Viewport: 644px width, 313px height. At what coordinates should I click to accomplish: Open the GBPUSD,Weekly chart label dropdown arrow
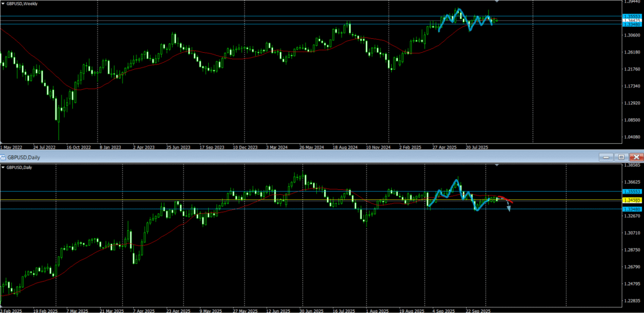click(3, 4)
